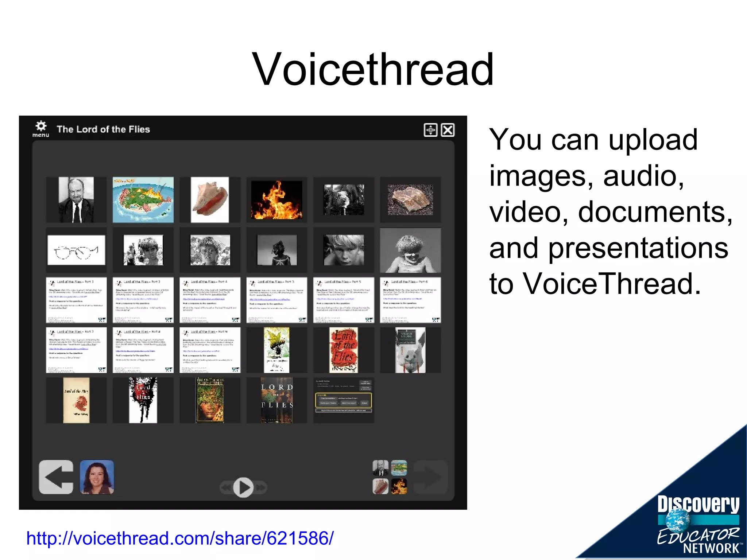Open the tan book cover with red emblem
This screenshot has height=560, width=747.
tap(76, 400)
